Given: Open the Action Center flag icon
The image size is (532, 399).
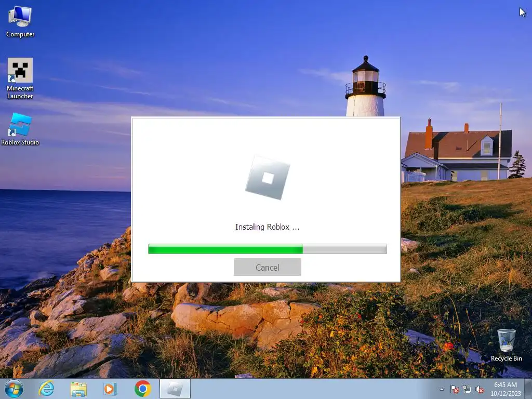Looking at the screenshot, I should coord(455,389).
